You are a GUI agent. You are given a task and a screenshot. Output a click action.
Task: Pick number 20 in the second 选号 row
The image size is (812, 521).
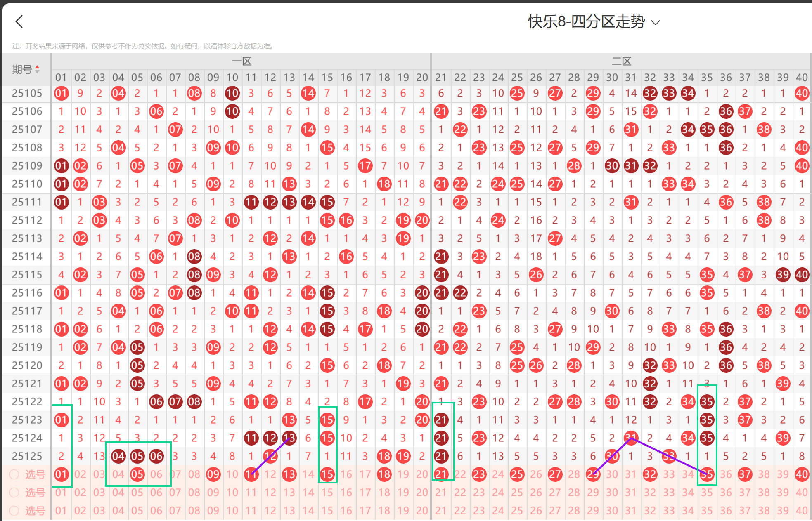point(422,493)
